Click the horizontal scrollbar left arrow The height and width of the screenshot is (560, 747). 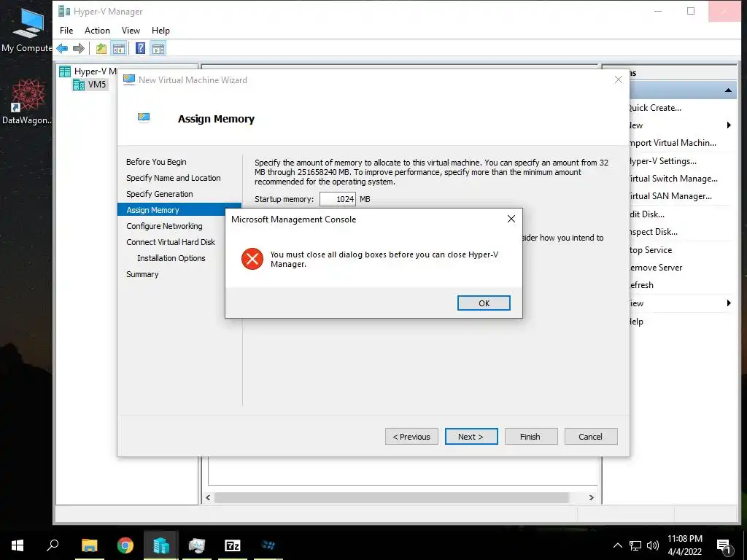tap(208, 497)
